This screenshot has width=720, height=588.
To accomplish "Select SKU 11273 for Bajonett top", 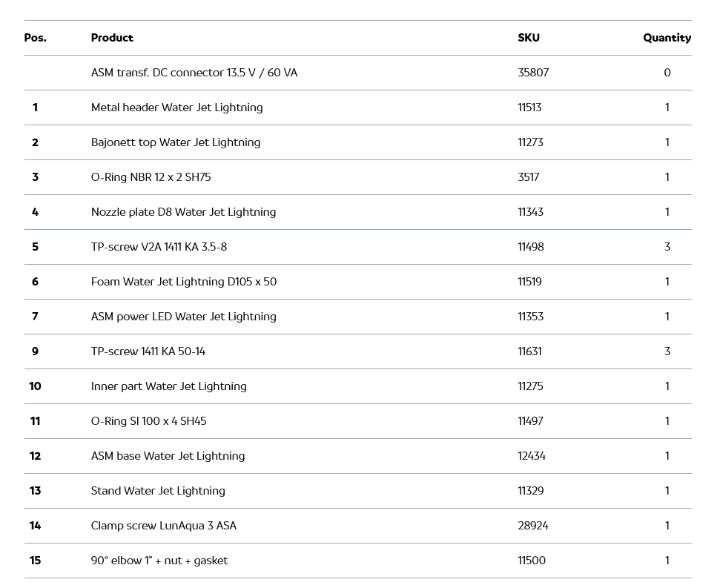I will click(530, 142).
